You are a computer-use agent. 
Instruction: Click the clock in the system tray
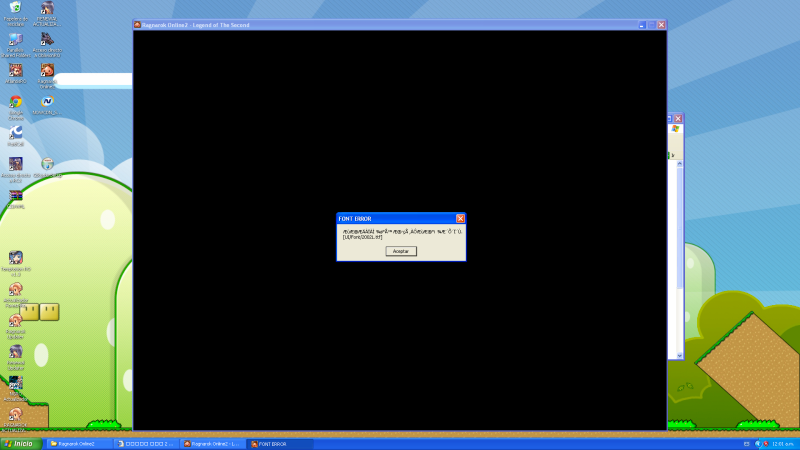pos(783,444)
